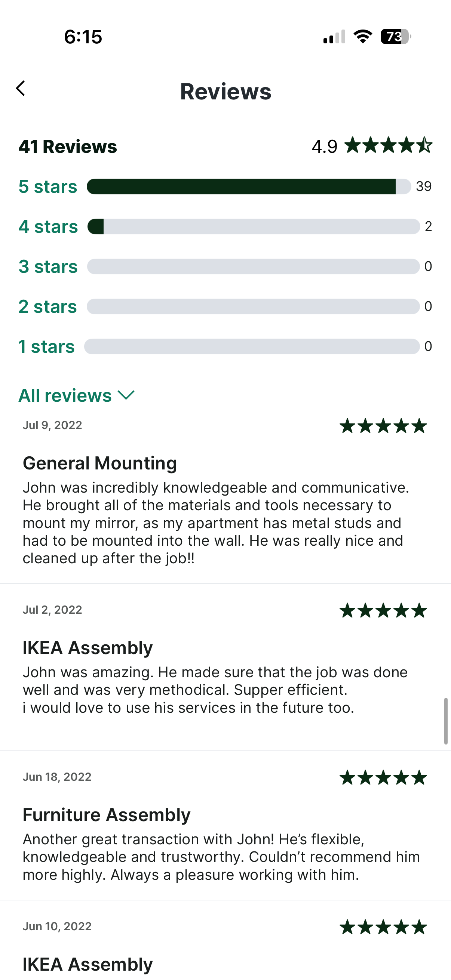Tap the star rating on Jun 18 review
Screen dimensions: 451x980
click(x=383, y=777)
